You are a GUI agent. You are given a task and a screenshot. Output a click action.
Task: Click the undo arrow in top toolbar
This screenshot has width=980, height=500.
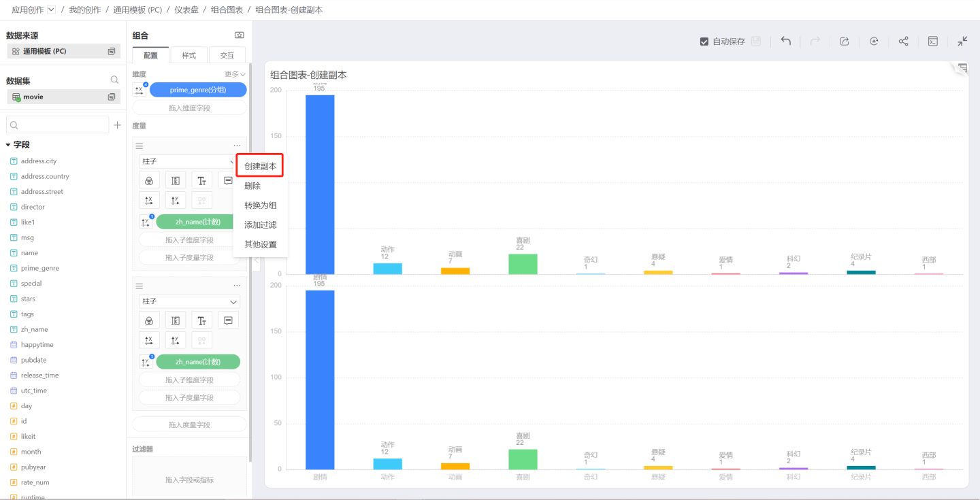785,41
